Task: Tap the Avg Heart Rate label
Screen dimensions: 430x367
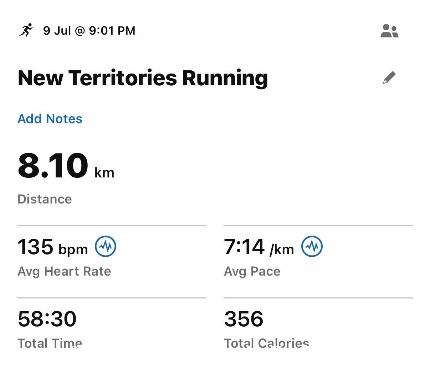Action: click(x=64, y=271)
